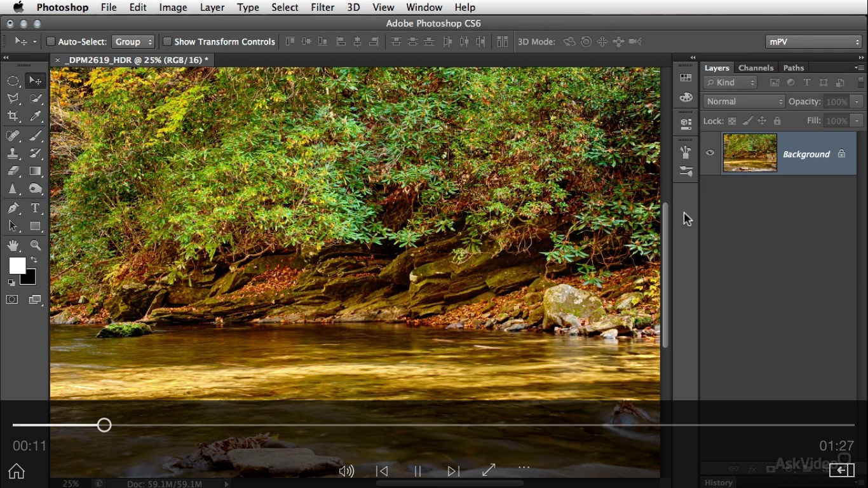Open the Auto-Select Group dropdown
Image resolution: width=868 pixels, height=488 pixels.
tap(133, 42)
